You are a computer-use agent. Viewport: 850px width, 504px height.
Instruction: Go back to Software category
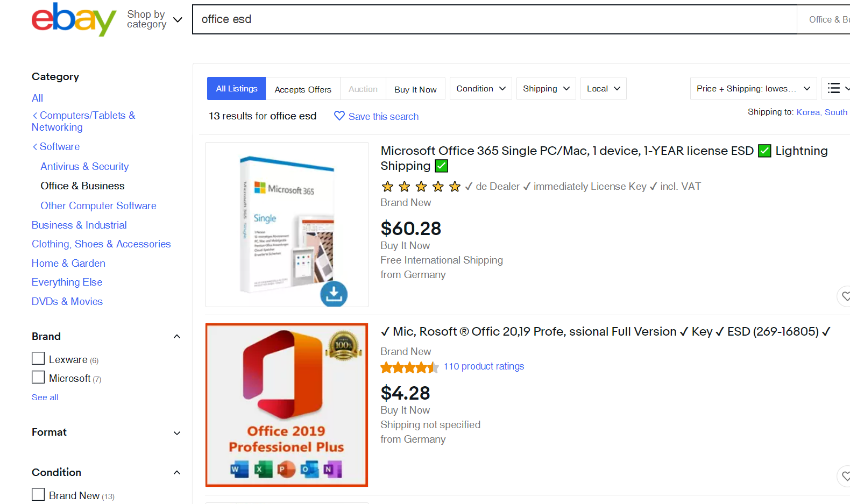56,146
